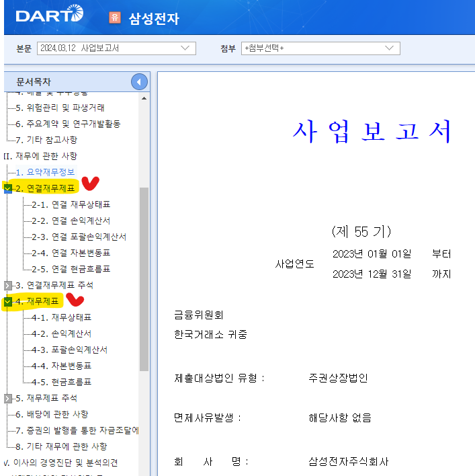
Task: Collapse the 문서목차 panel with the arrow button
Action: point(139,82)
